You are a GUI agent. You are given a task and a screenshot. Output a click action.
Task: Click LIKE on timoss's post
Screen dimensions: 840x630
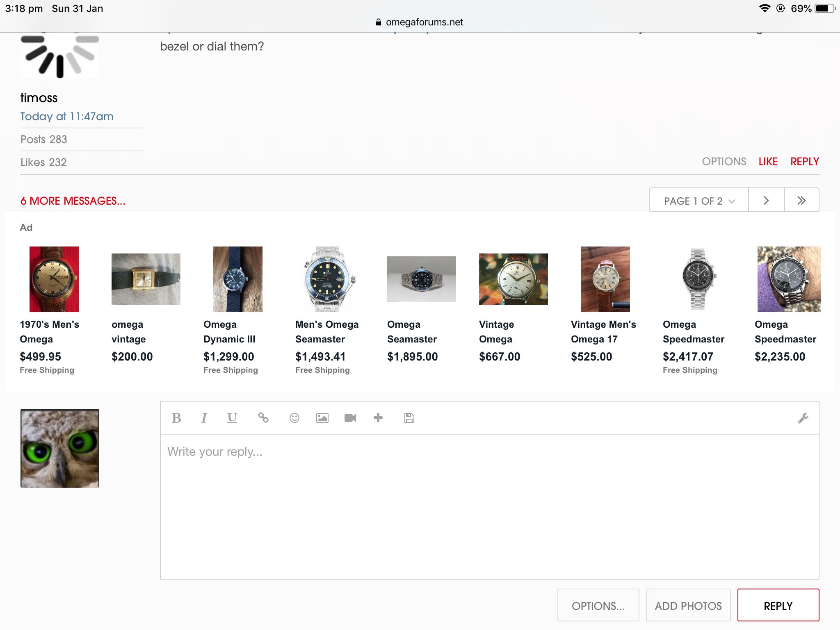pyautogui.click(x=768, y=162)
